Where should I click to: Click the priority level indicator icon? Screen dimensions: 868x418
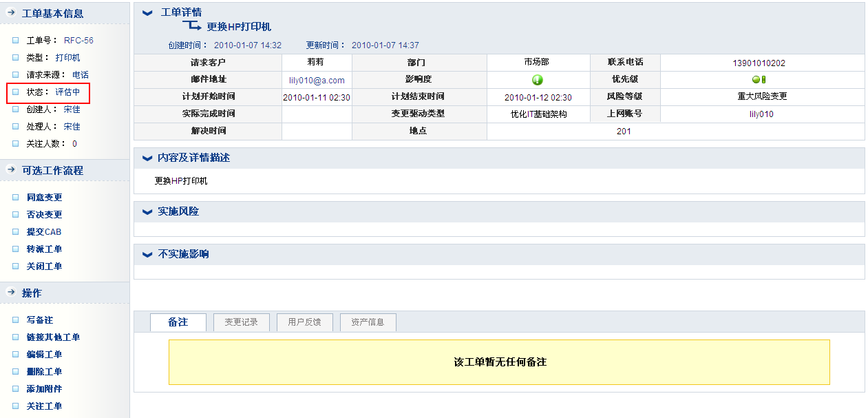point(759,80)
